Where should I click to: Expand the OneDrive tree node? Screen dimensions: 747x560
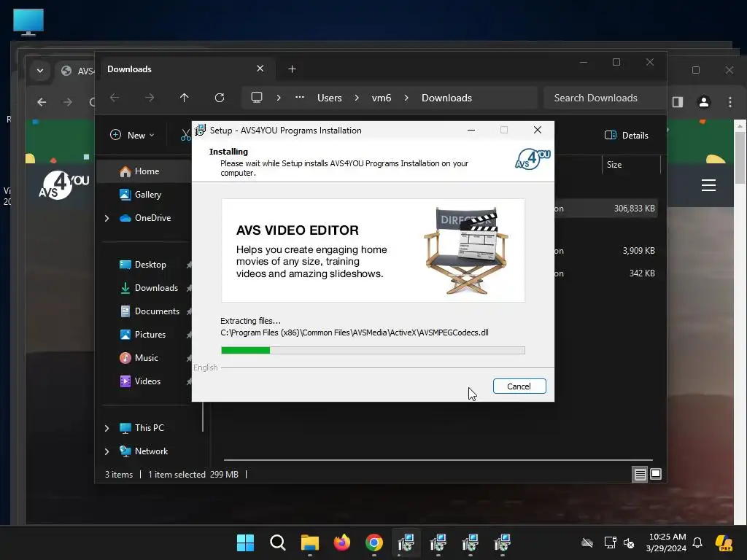(x=107, y=218)
